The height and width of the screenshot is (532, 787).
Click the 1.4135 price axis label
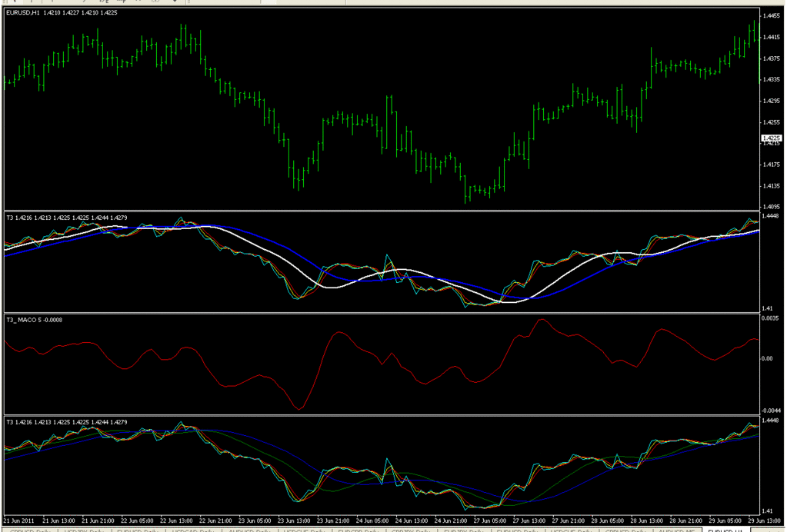(772, 186)
